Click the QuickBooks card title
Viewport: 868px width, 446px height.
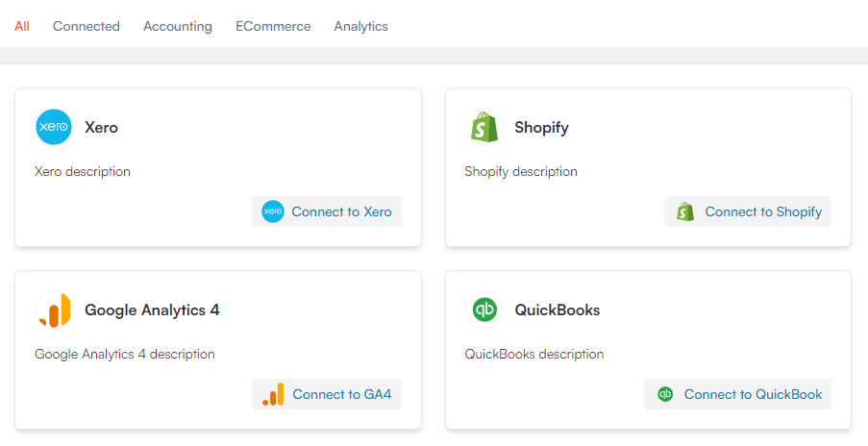pos(558,310)
